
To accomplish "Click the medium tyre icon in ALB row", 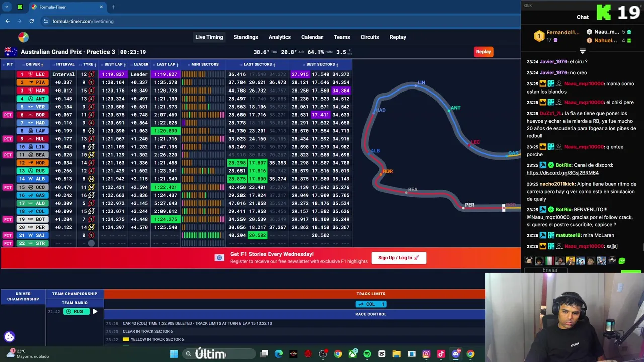I will point(91,179).
